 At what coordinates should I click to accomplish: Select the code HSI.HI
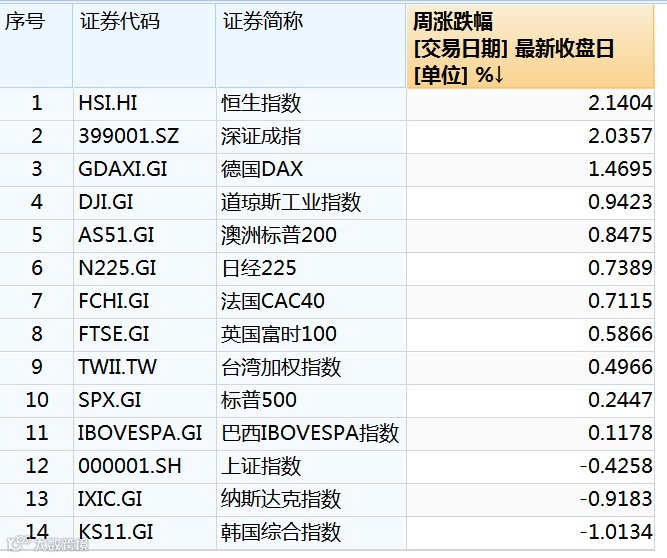108,103
